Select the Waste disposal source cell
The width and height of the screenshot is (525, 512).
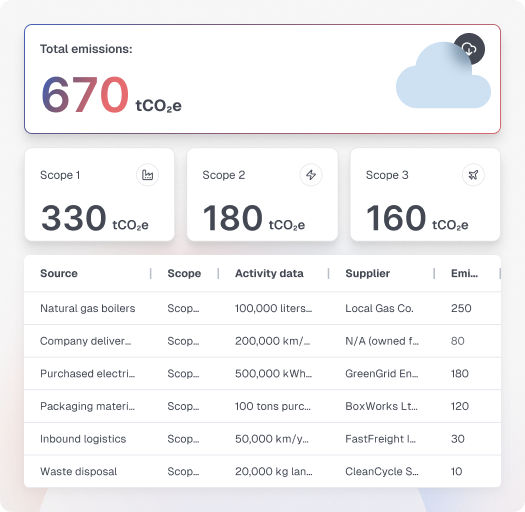(x=79, y=471)
